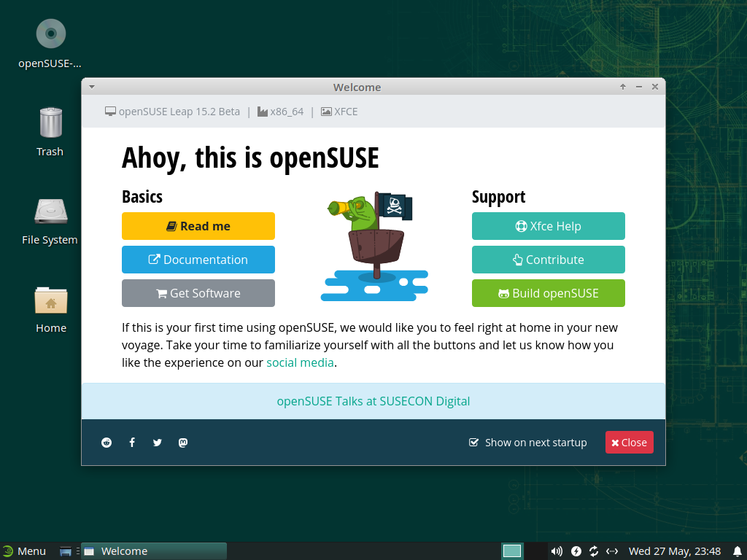Click the software update tray icon
The width and height of the screenshot is (747, 560).
pyautogui.click(x=594, y=551)
